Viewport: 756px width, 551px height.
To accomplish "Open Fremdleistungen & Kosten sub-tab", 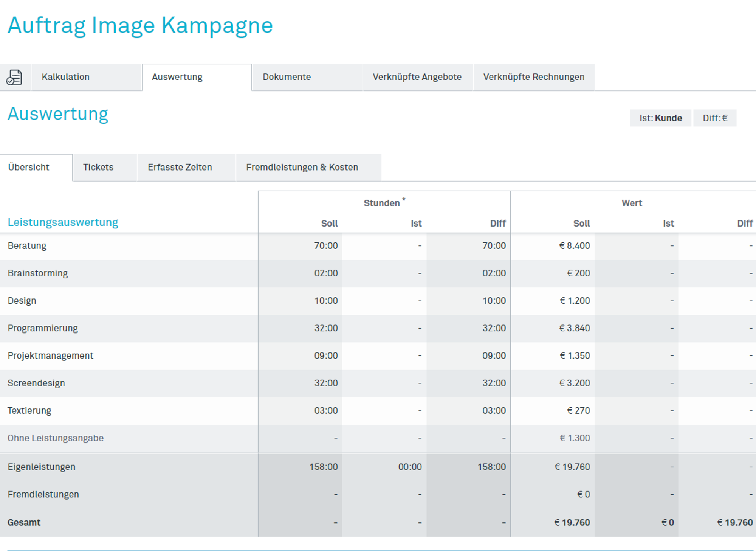I will [x=308, y=167].
